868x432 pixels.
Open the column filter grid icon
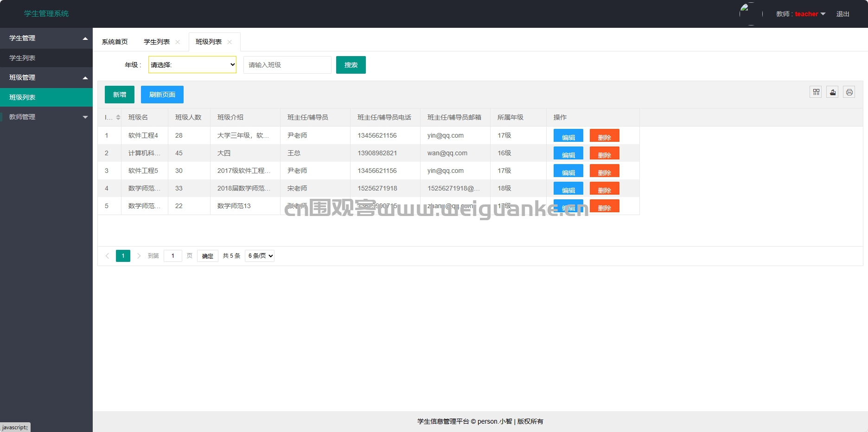[x=816, y=92]
